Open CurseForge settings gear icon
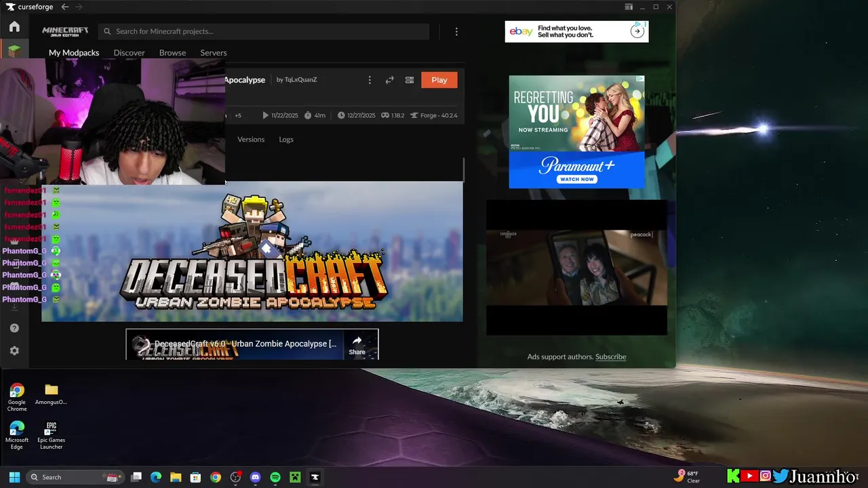 14,350
